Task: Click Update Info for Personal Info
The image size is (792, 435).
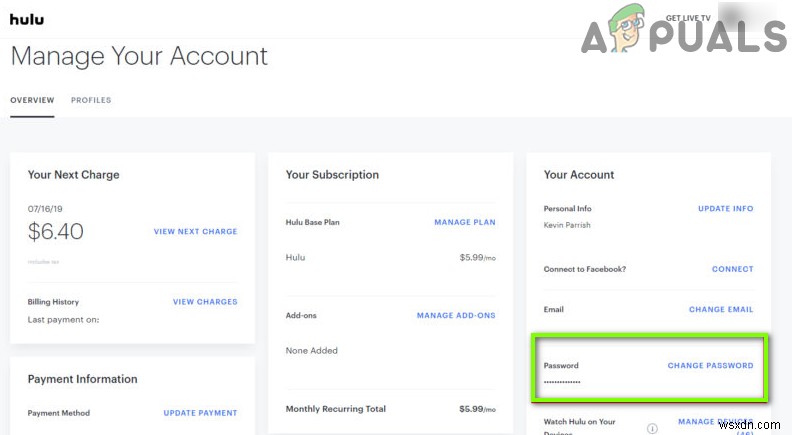Action: coord(725,209)
